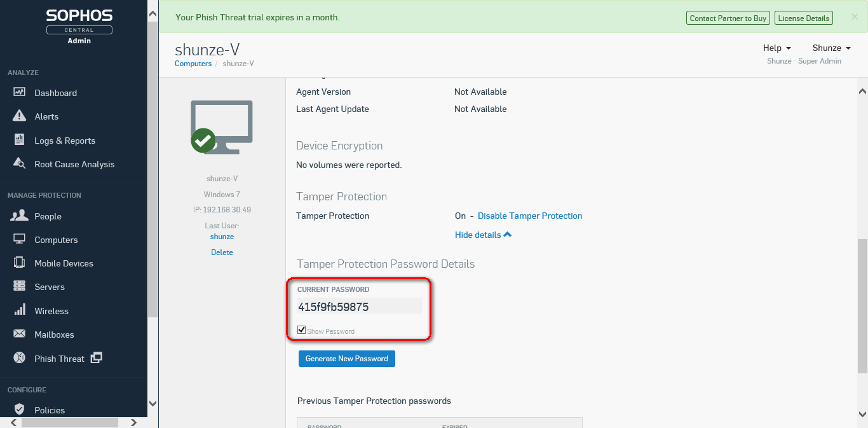Open the Shunze user dropdown

click(831, 48)
